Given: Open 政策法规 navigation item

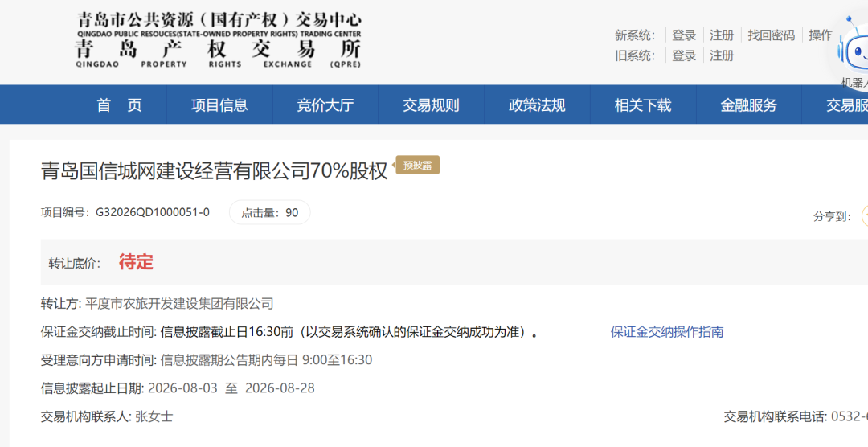Looking at the screenshot, I should [536, 105].
